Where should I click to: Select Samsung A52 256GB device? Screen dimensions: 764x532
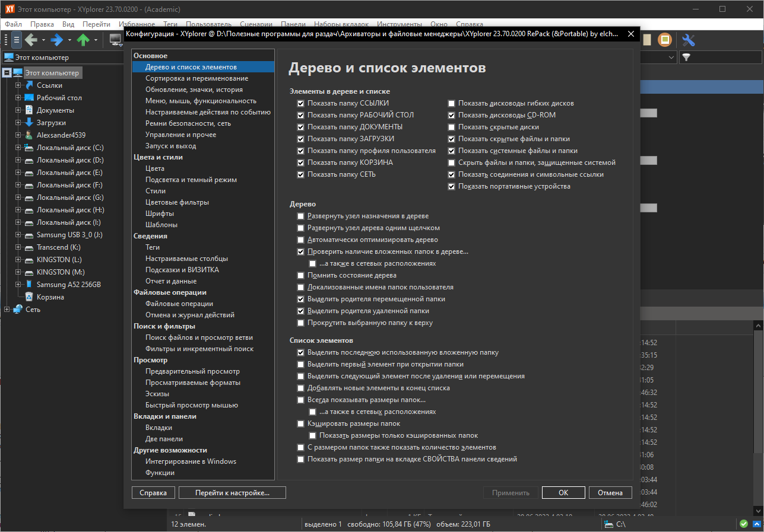(69, 285)
